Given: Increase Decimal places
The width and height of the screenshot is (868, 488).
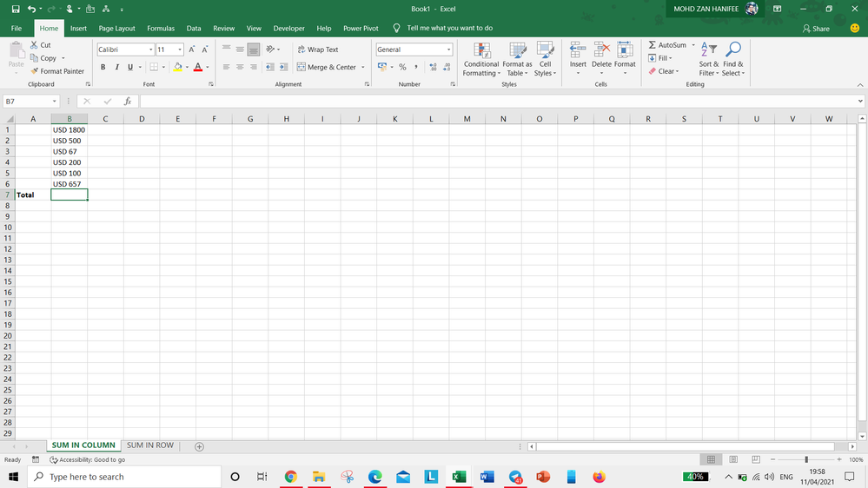Looking at the screenshot, I should (433, 67).
